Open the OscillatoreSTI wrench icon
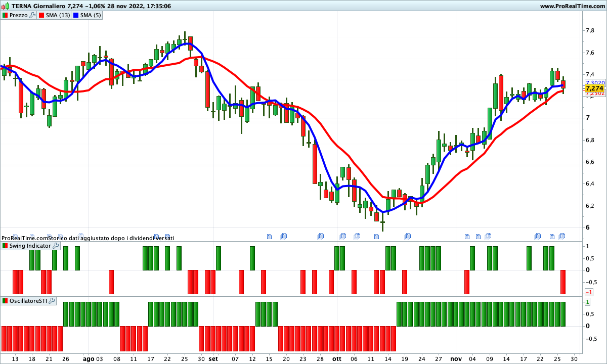This screenshot has height=364, width=607. (52, 301)
